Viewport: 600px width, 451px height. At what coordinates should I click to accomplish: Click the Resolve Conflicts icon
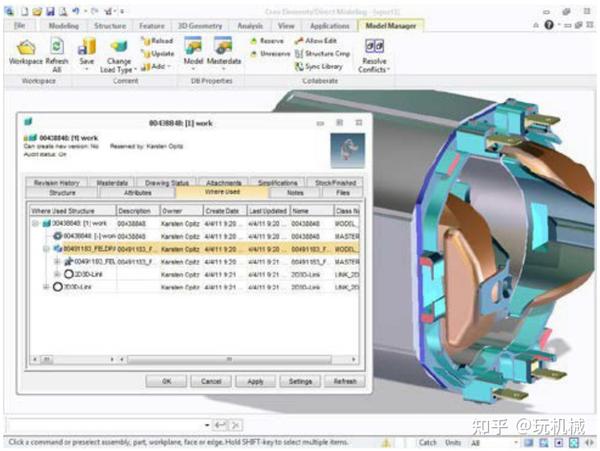click(374, 47)
